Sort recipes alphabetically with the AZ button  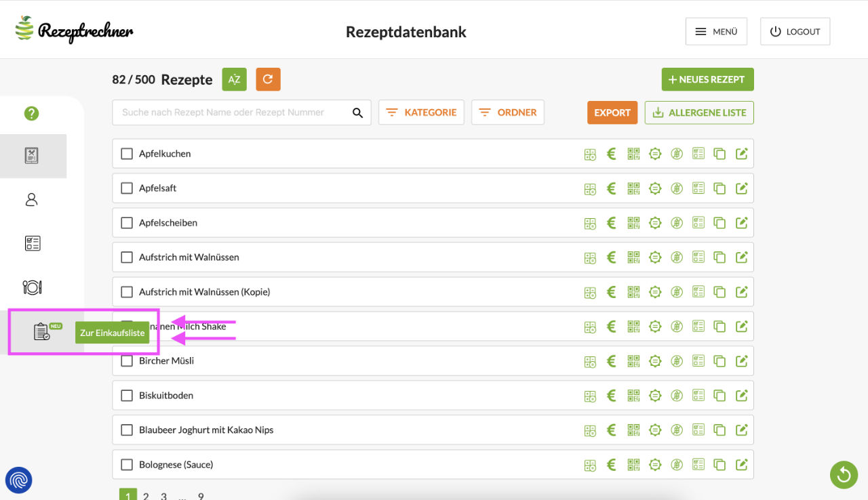click(234, 79)
